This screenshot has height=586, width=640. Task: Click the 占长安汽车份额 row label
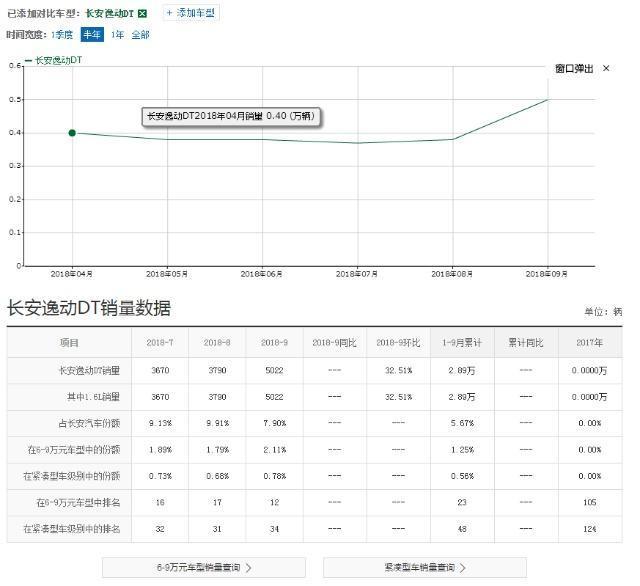(x=89, y=423)
